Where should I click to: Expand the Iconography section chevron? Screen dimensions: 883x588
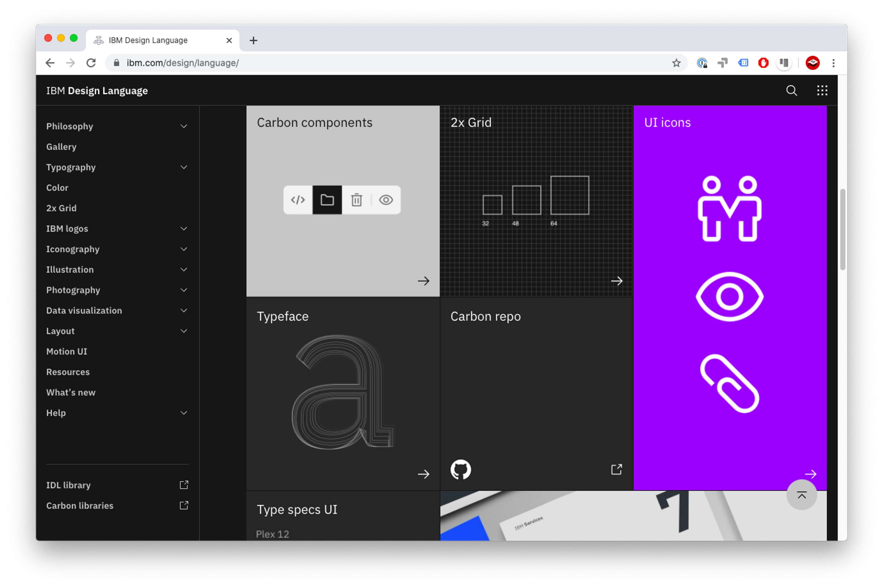(184, 249)
